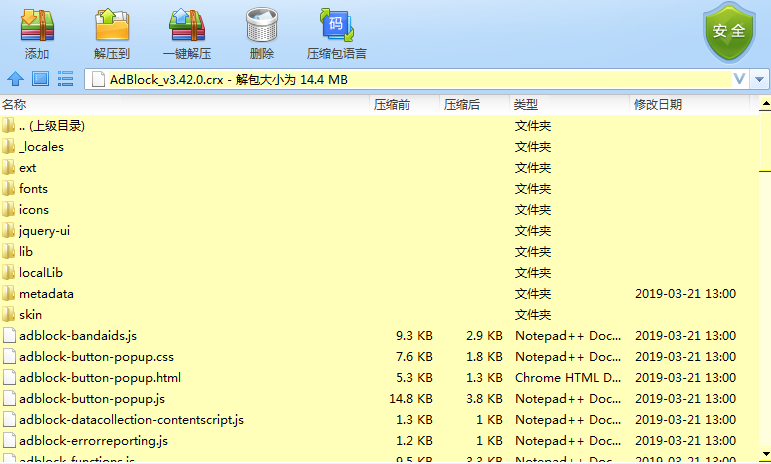The height and width of the screenshot is (464, 771).
Task: Expand the address bar dropdown arrow
Action: (760, 79)
